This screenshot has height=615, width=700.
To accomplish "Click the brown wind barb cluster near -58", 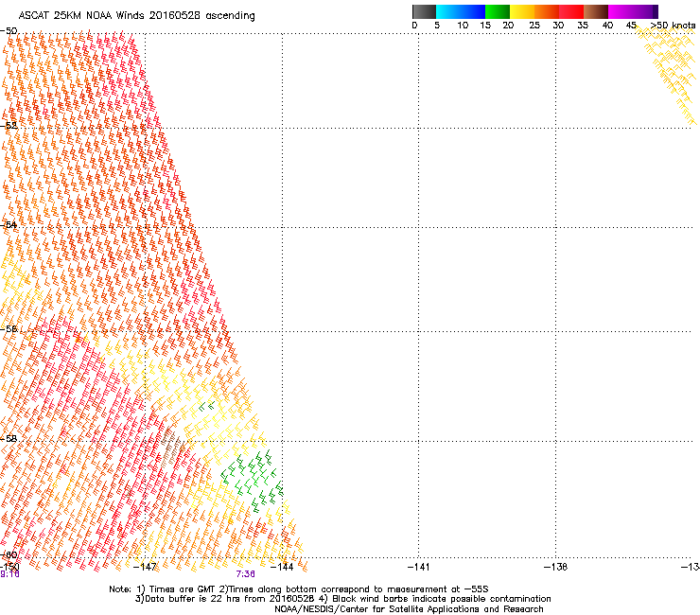I will click(172, 447).
